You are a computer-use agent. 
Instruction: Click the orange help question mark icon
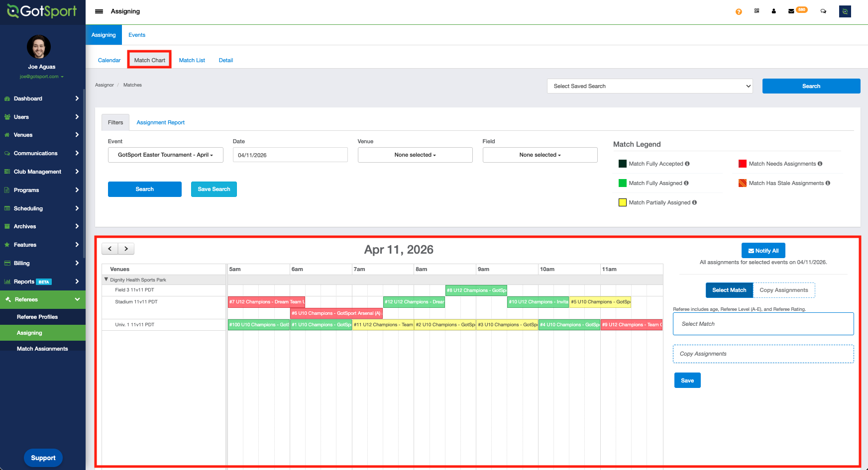click(x=739, y=11)
